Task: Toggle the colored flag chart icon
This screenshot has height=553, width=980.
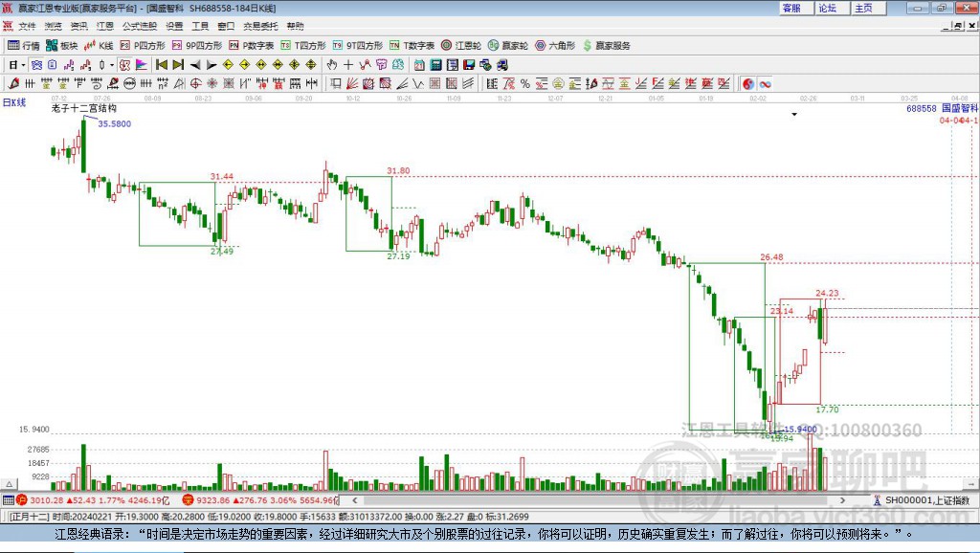Action: pos(142,65)
